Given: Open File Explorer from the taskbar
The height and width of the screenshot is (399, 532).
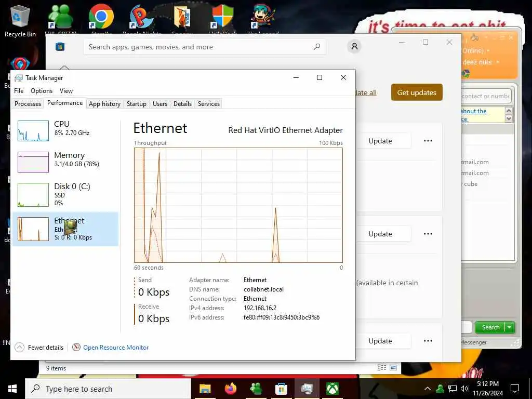Looking at the screenshot, I should pyautogui.click(x=205, y=389).
